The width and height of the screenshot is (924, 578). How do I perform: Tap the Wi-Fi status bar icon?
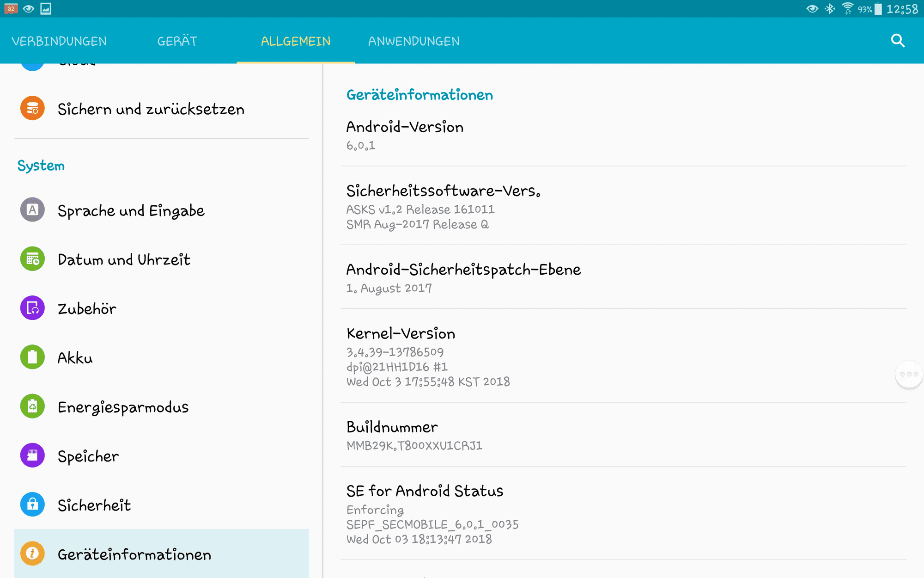click(847, 9)
